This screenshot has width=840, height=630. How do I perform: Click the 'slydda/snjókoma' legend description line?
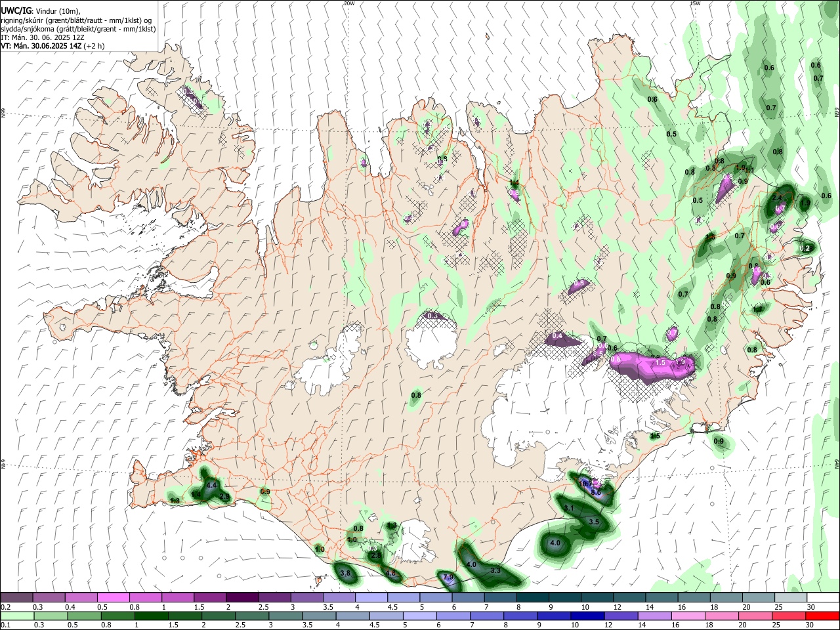pyautogui.click(x=78, y=29)
